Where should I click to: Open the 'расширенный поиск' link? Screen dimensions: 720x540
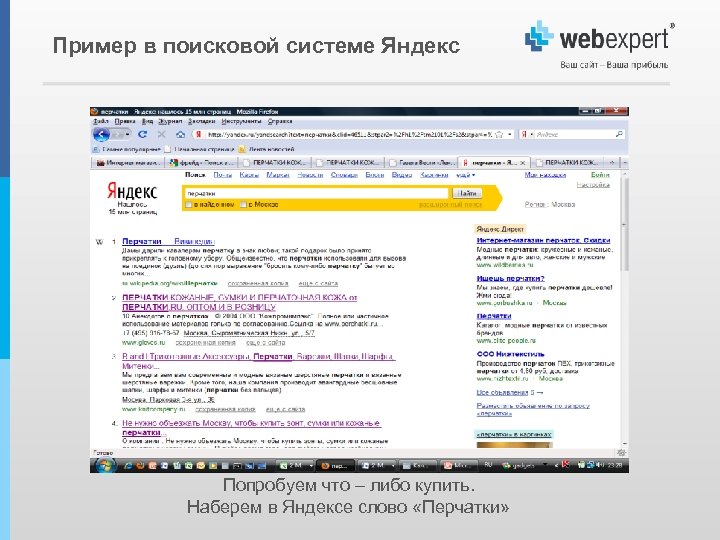point(450,205)
